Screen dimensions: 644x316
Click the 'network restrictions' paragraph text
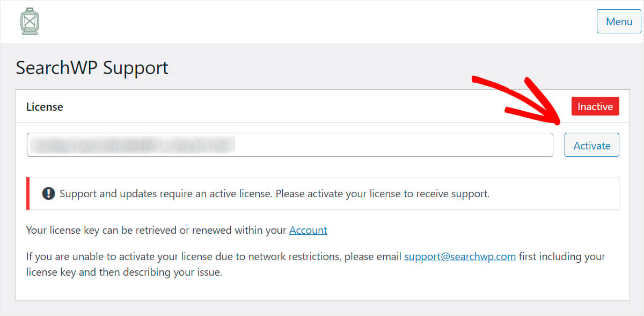pyautogui.click(x=316, y=256)
